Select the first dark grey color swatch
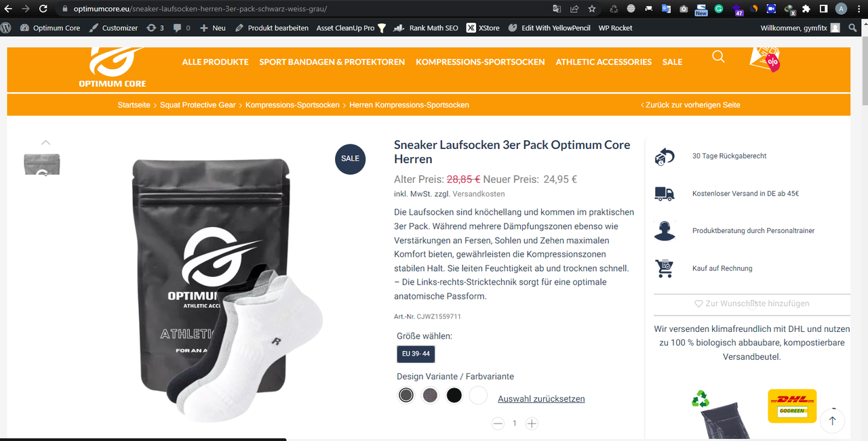Image resolution: width=868 pixels, height=441 pixels. (x=406, y=395)
